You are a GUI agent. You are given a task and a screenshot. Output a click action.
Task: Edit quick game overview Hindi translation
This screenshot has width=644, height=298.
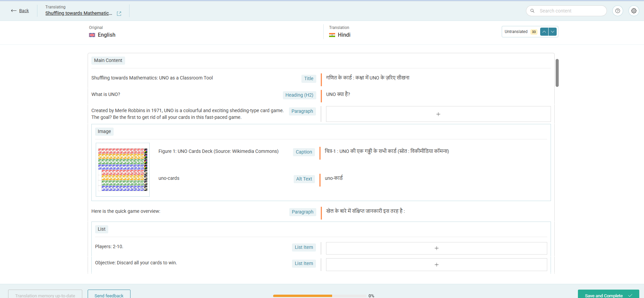pos(365,211)
